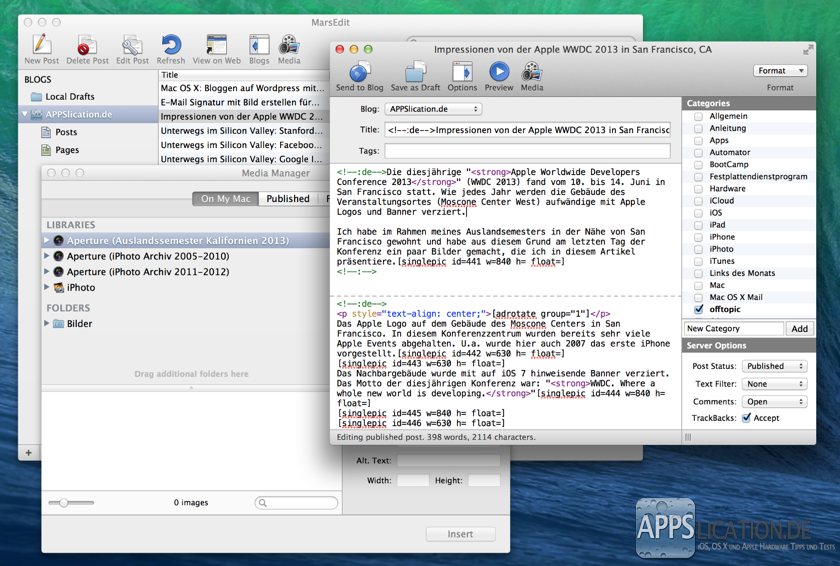Viewport: 840px width, 566px height.
Task: Click New Post icon in MarsEdit toolbar
Action: click(x=42, y=44)
